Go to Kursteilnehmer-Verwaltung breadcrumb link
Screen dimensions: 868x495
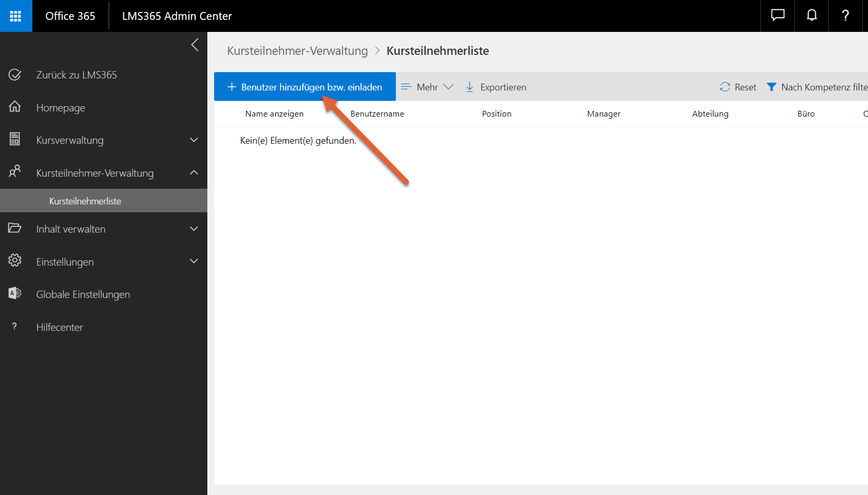coord(297,51)
